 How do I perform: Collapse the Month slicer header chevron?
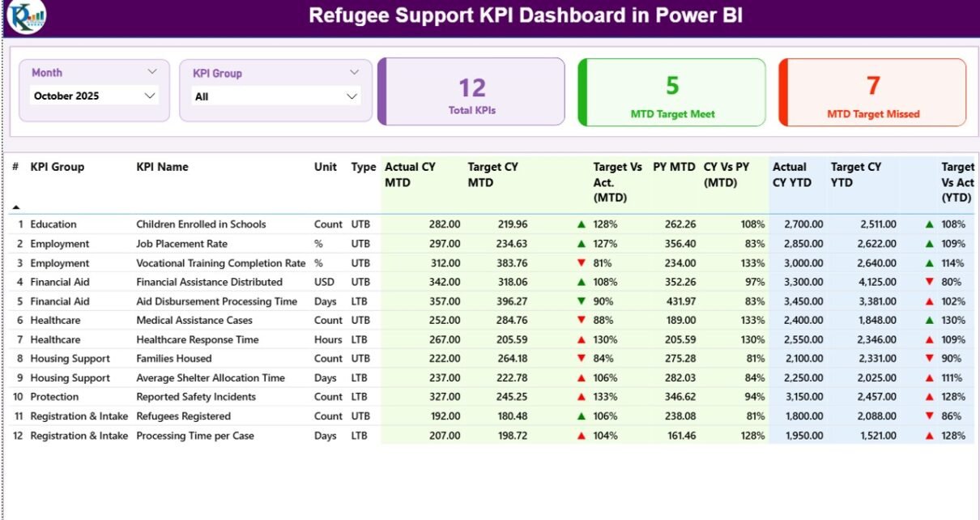click(152, 72)
